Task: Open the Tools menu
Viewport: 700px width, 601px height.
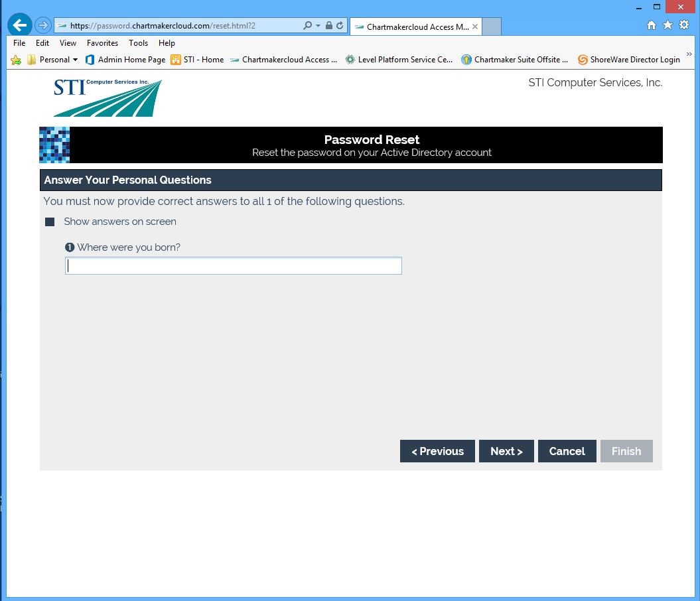Action: pyautogui.click(x=138, y=43)
